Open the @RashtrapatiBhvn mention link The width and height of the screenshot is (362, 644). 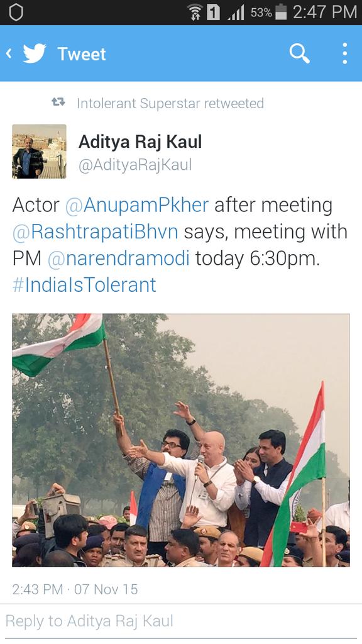pyautogui.click(x=96, y=231)
